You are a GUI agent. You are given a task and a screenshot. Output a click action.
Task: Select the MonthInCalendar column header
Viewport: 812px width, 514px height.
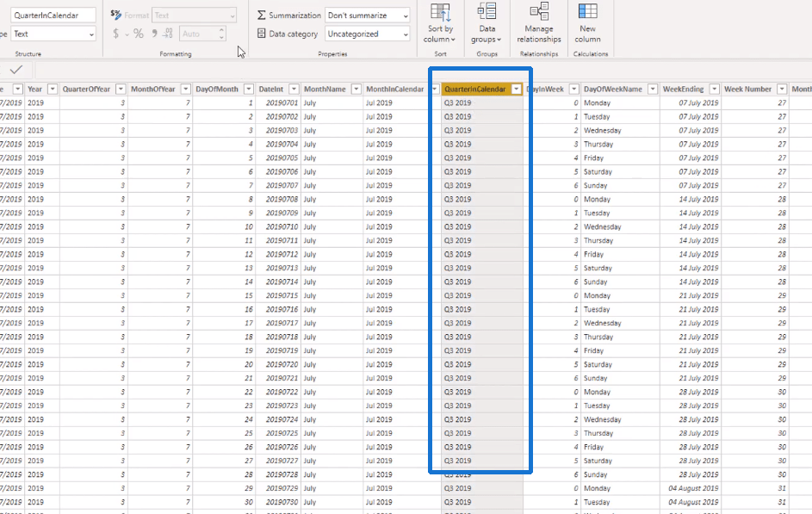point(395,89)
